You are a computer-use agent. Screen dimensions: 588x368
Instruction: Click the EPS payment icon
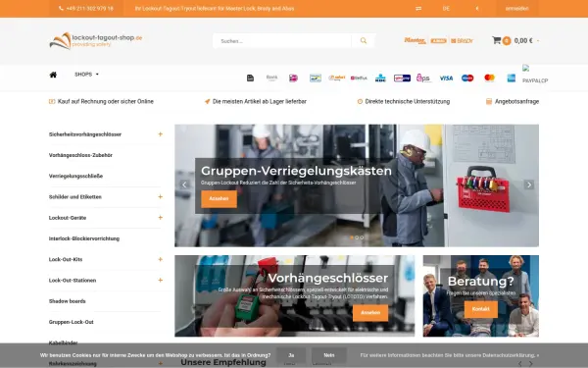[x=423, y=79]
